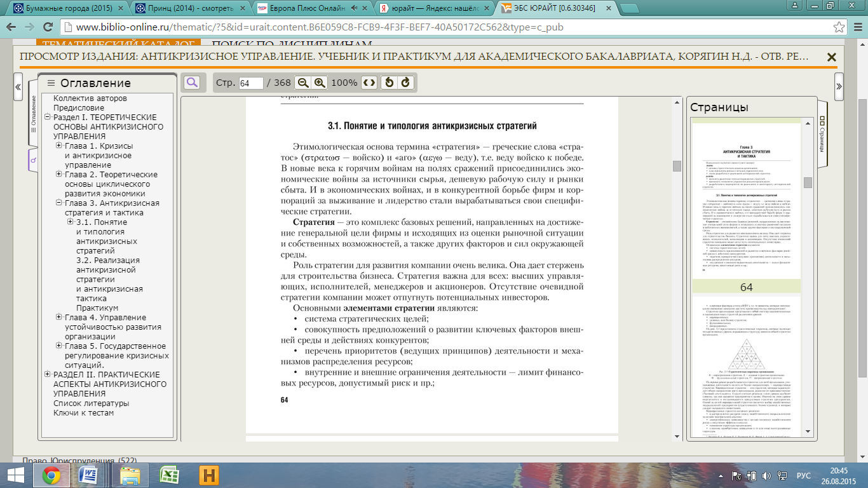The height and width of the screenshot is (488, 868).
Task: Expand Глава 5 tree node
Action: pos(58,346)
